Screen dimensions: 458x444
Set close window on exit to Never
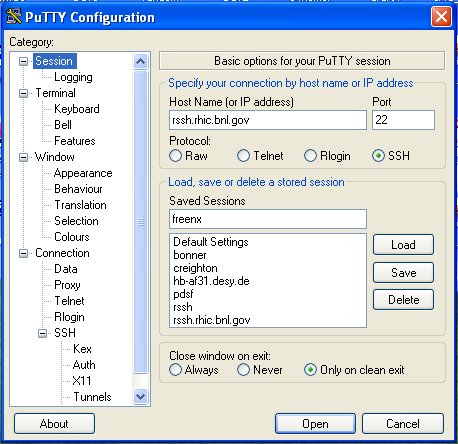pos(243,370)
